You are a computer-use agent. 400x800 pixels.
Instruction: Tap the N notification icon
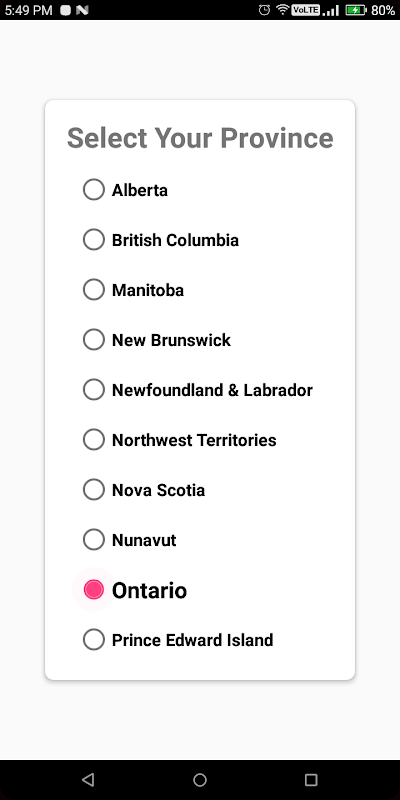[82, 10]
